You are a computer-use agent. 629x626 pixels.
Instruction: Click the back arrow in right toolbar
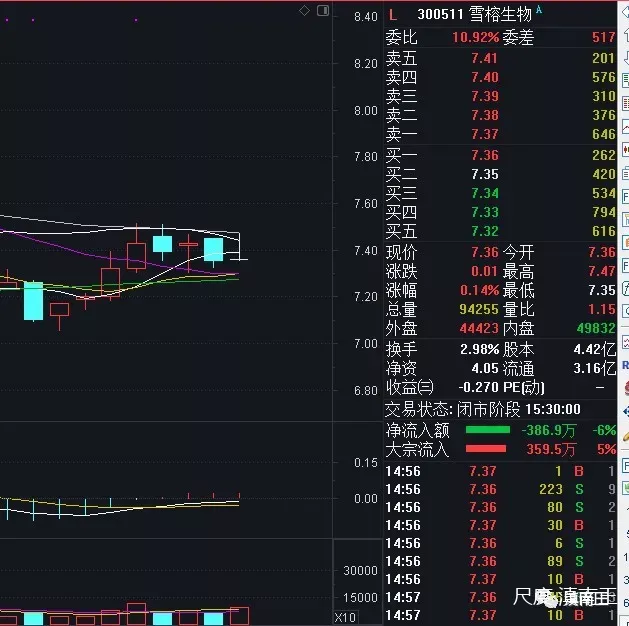625,13
